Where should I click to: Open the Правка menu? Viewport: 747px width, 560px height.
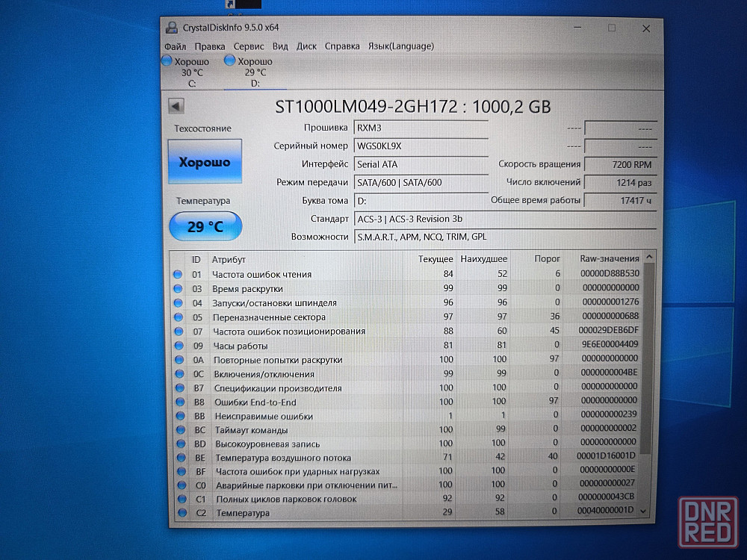(x=210, y=46)
